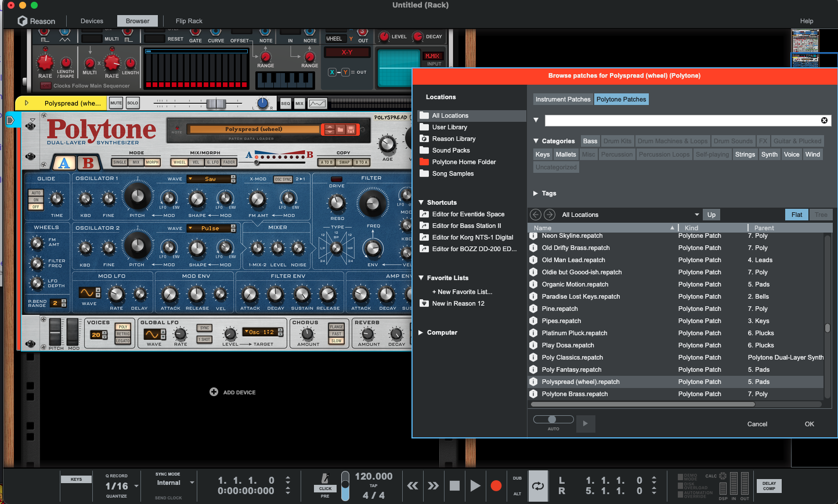Click the Polytone device waveform display icon
The image size is (838, 504).
coord(317,103)
